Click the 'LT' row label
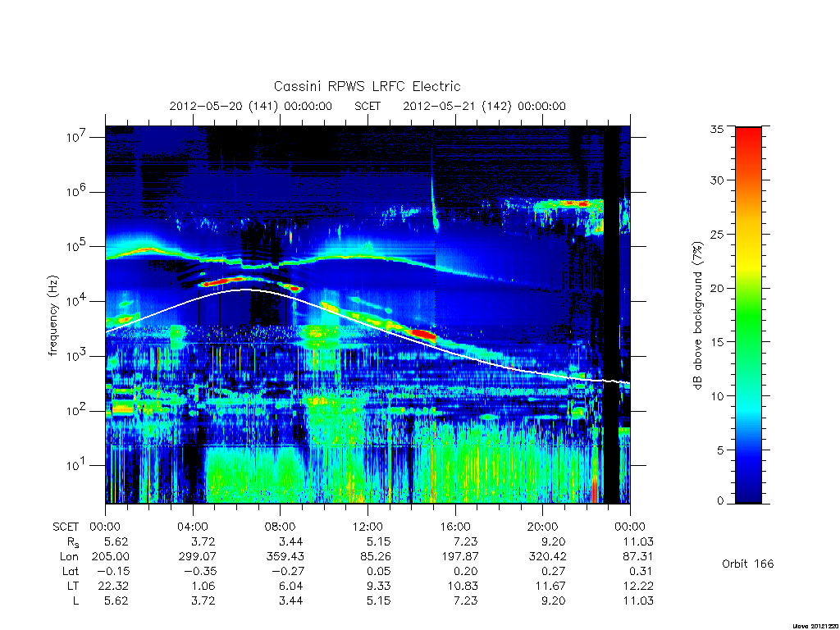840x630 pixels. [x=73, y=586]
